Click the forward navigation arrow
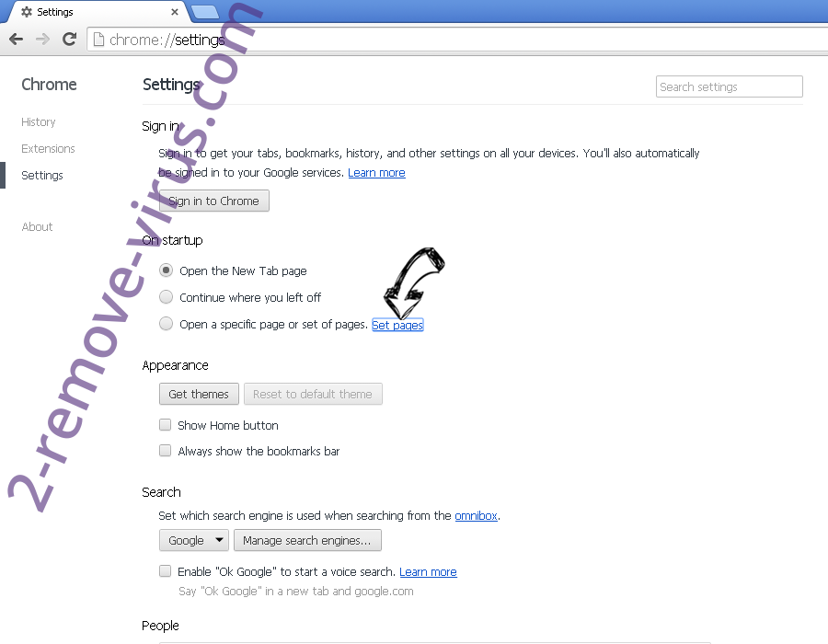Image resolution: width=828 pixels, height=644 pixels. click(42, 39)
